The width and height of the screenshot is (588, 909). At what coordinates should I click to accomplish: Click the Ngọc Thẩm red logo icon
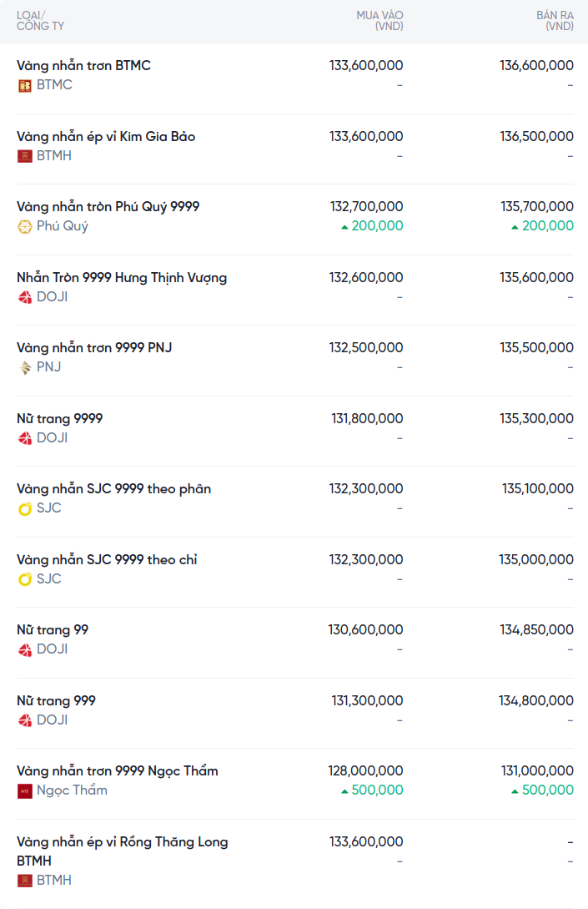point(25,790)
